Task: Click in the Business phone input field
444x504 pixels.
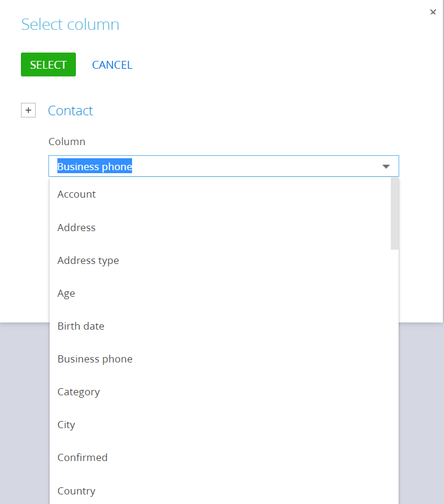Action: click(x=223, y=166)
